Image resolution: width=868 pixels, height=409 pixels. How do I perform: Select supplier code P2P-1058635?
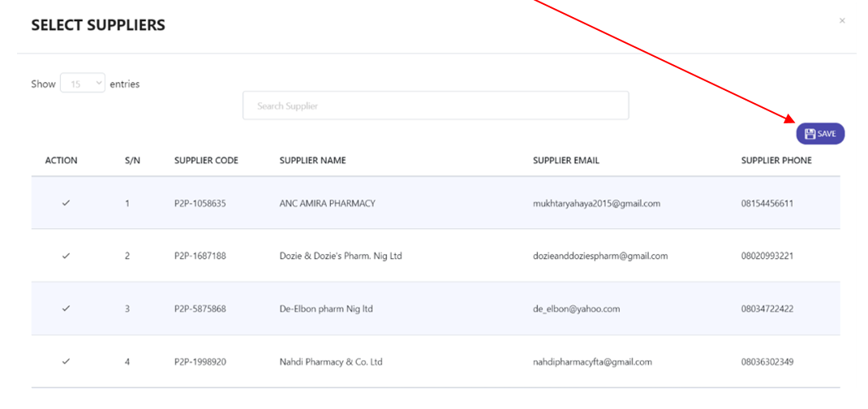click(200, 203)
